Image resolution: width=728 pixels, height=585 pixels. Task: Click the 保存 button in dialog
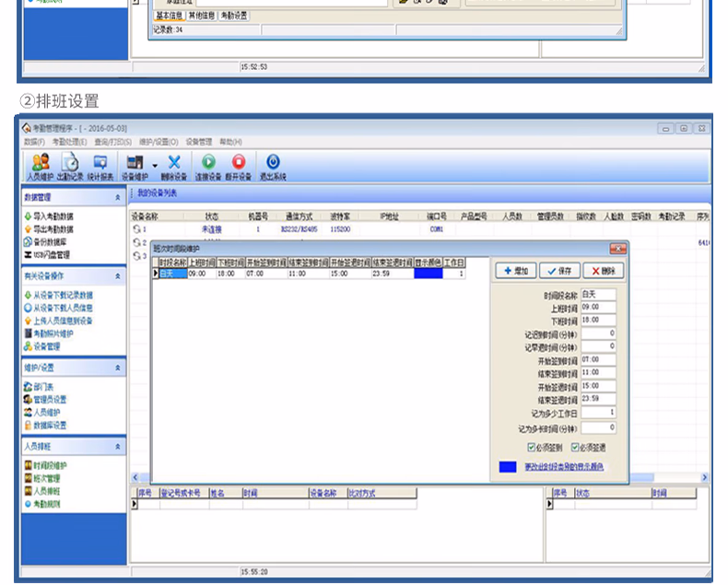click(559, 271)
